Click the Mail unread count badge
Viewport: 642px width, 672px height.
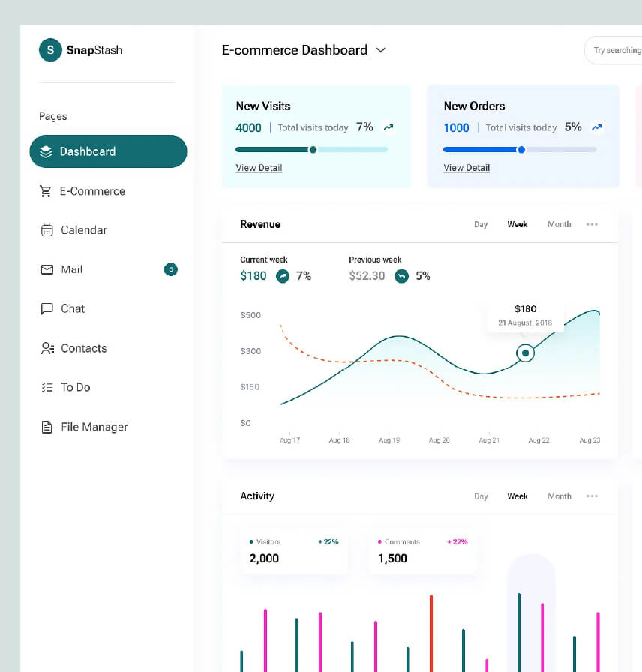[x=170, y=269]
